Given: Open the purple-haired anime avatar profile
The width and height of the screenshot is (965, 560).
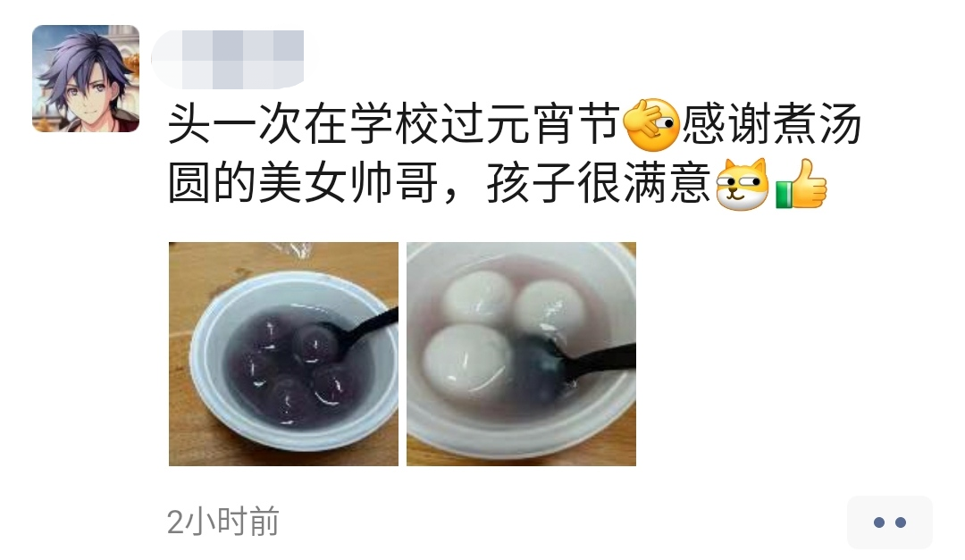Looking at the screenshot, I should click(86, 79).
